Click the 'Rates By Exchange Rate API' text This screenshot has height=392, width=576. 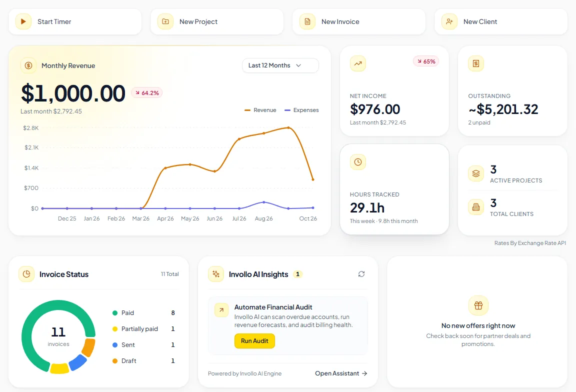530,243
